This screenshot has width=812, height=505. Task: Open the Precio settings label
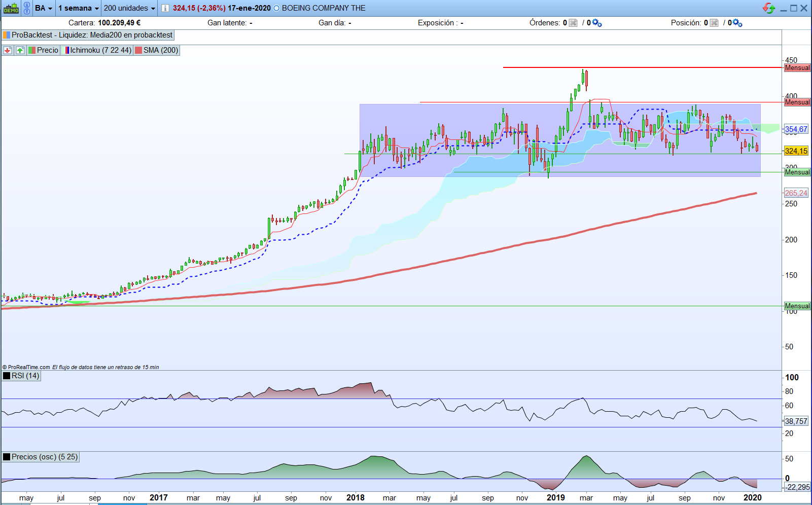44,50
